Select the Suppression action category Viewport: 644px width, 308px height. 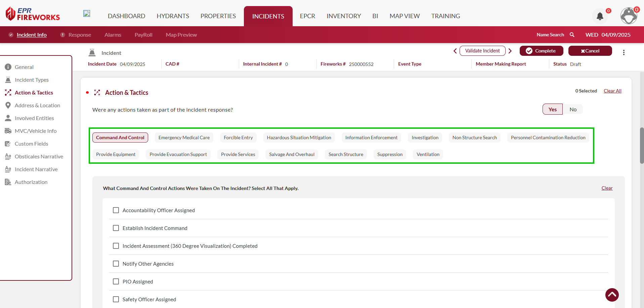click(390, 154)
